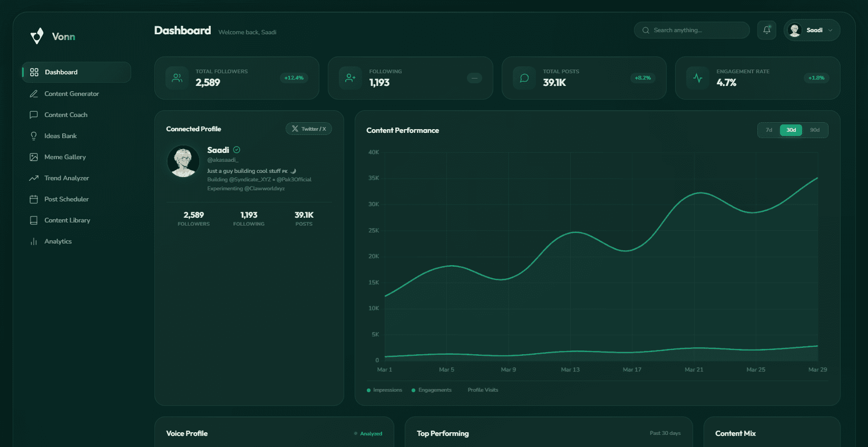The image size is (868, 447).
Task: Click the verified badge next to Saadi
Action: (237, 150)
